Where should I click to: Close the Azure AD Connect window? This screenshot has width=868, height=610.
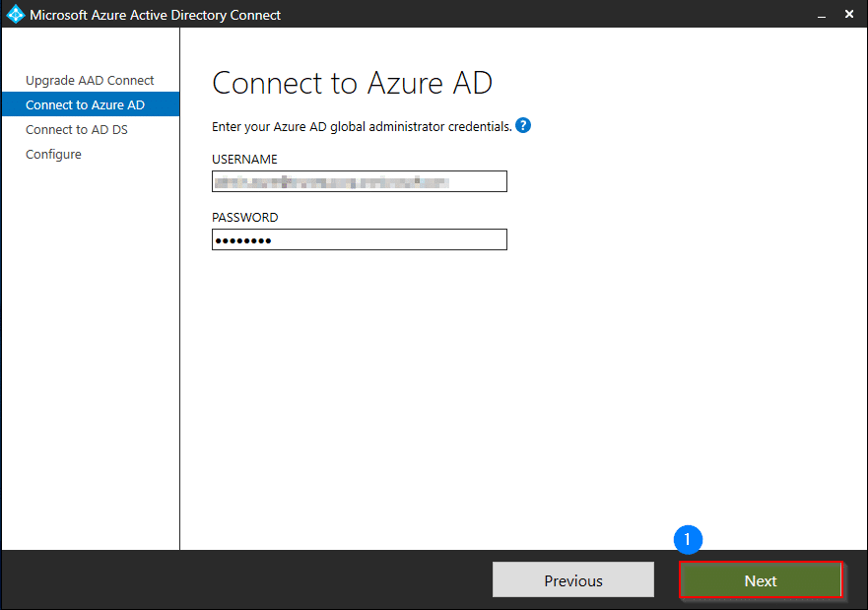(849, 15)
